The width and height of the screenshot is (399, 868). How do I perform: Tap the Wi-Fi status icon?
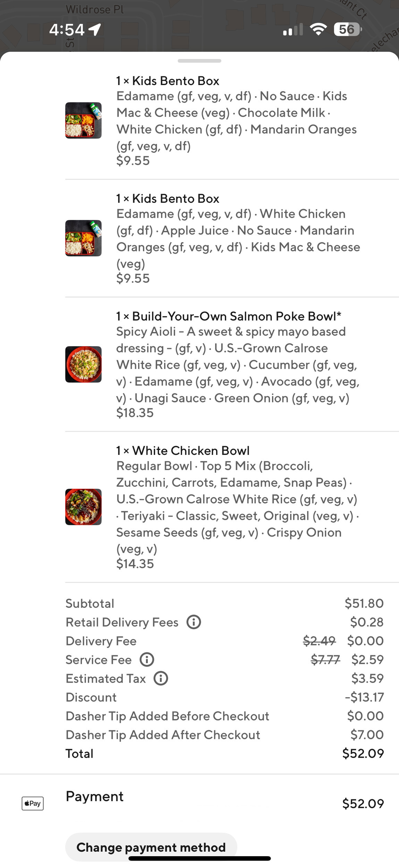(318, 30)
